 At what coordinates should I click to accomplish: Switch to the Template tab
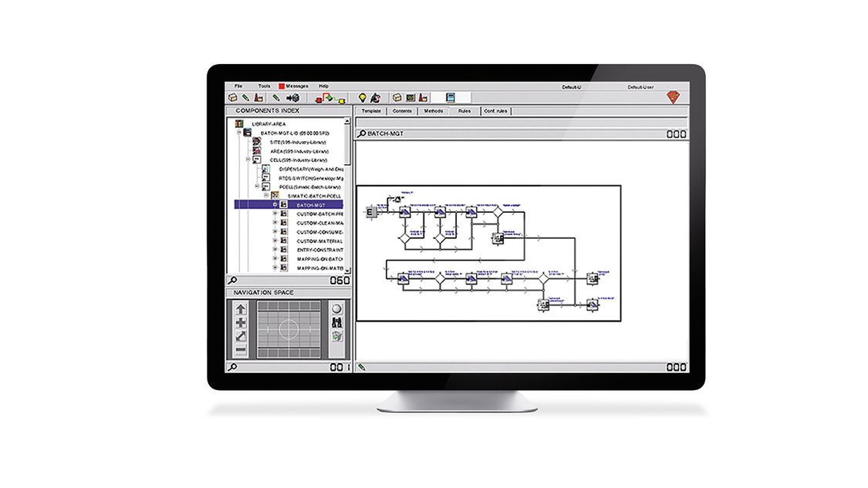click(371, 111)
